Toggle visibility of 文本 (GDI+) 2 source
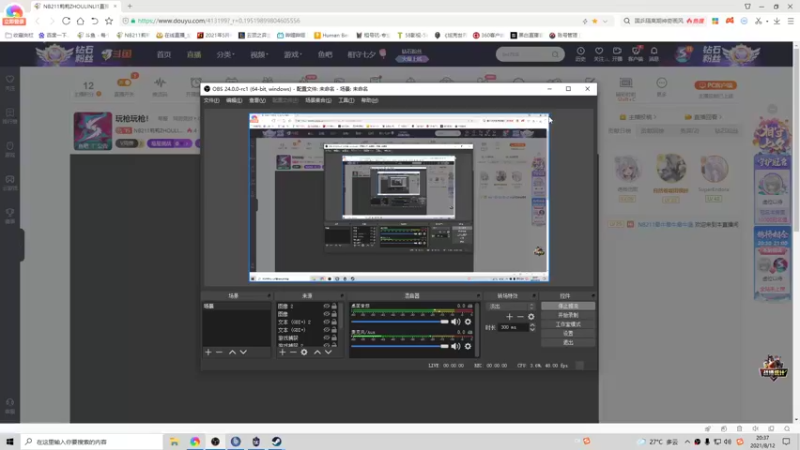The image size is (800, 450). point(327,322)
